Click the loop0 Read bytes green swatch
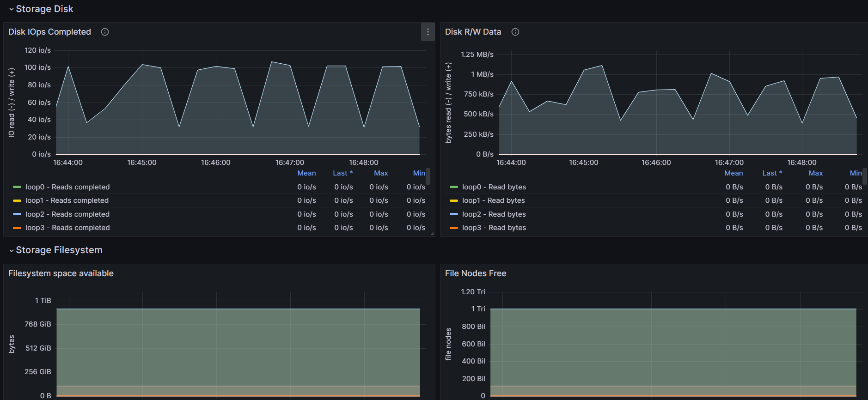This screenshot has width=868, height=400. [x=454, y=187]
